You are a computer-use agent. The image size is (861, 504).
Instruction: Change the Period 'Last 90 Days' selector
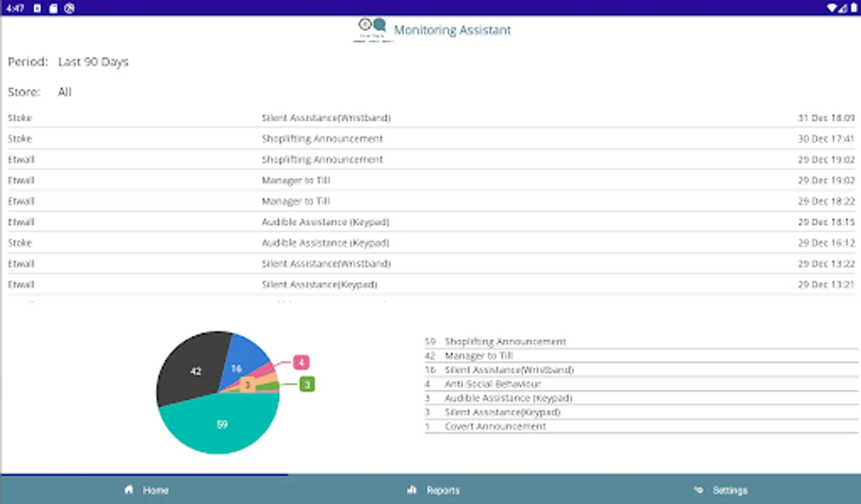[x=93, y=62]
